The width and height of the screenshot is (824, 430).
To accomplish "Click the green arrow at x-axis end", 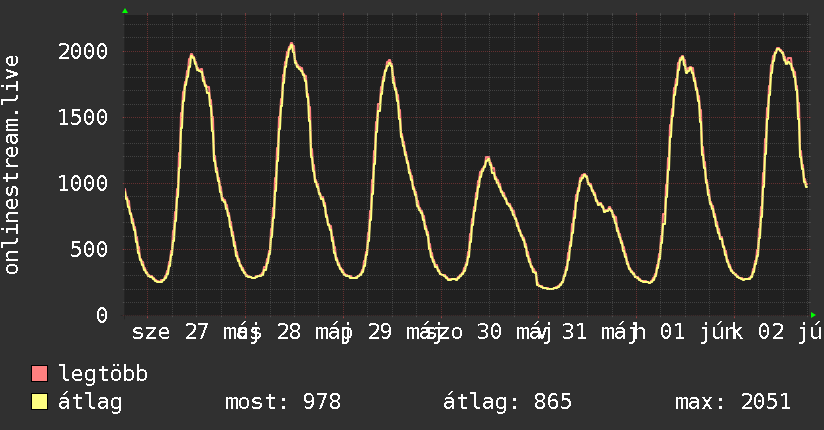I will tap(813, 315).
